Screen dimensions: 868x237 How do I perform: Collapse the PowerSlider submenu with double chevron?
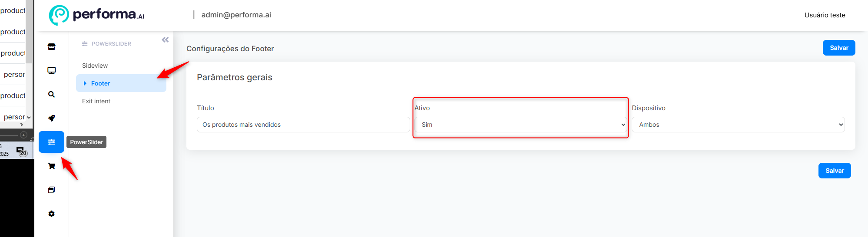coord(165,40)
